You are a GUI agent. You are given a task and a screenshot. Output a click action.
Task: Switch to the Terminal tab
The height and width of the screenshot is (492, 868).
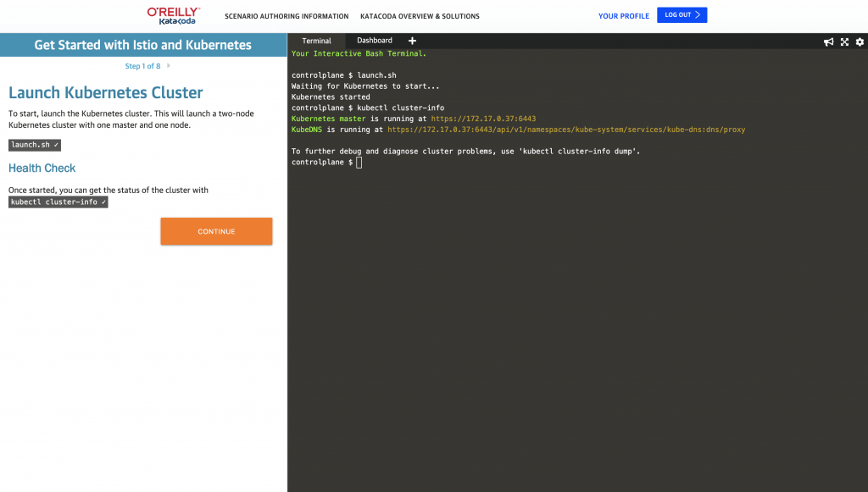317,41
